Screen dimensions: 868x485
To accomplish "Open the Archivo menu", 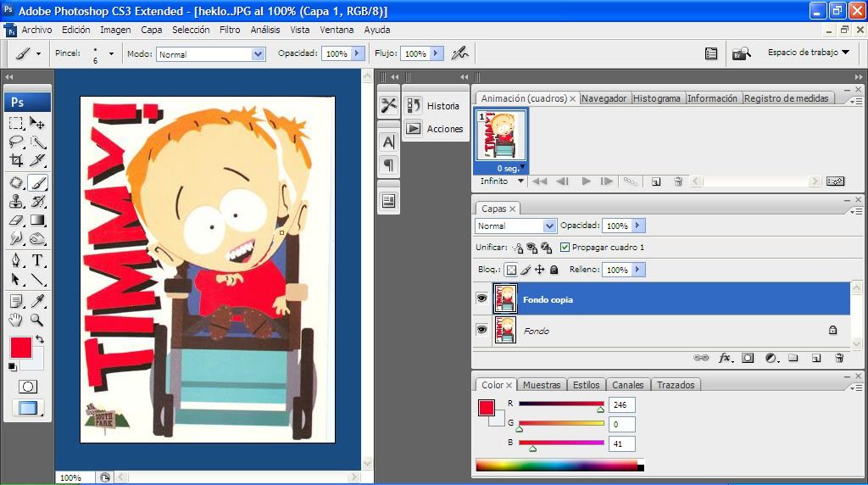I will click(x=36, y=30).
